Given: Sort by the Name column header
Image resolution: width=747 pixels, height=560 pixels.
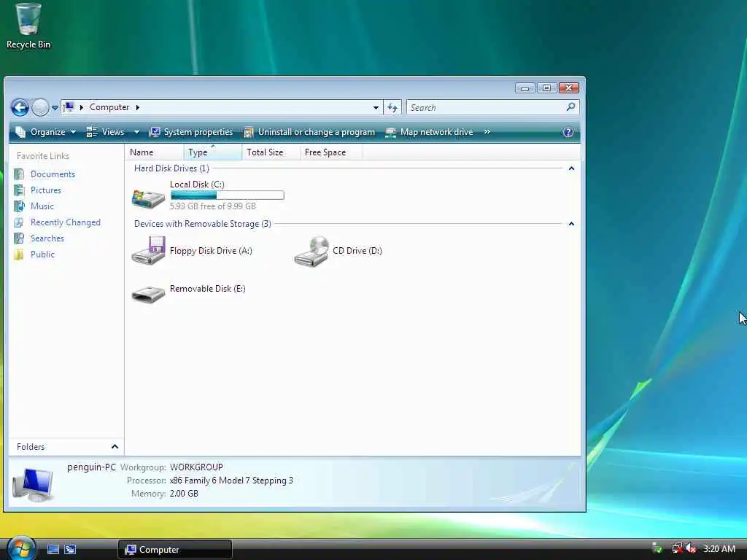Looking at the screenshot, I should (x=155, y=152).
